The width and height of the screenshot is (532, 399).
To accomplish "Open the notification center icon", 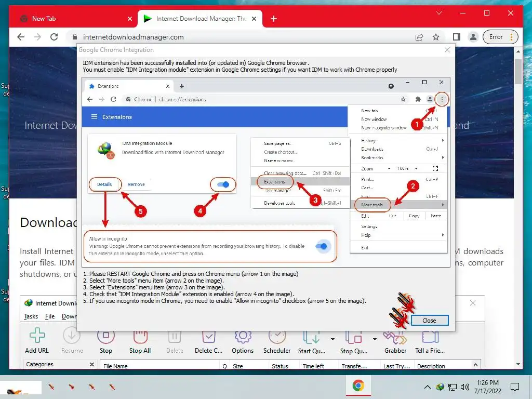I will click(x=515, y=387).
